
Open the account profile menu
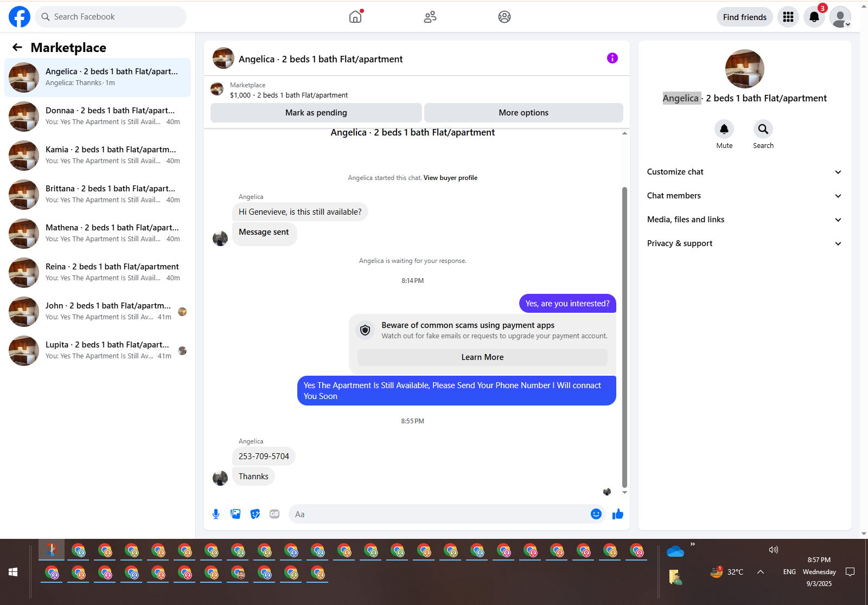(x=840, y=17)
